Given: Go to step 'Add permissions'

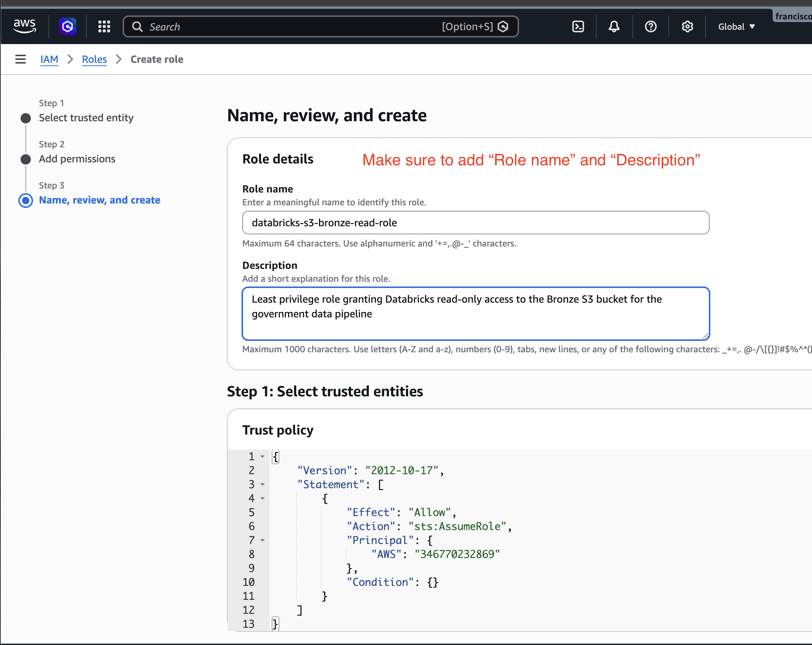Looking at the screenshot, I should coord(77,159).
